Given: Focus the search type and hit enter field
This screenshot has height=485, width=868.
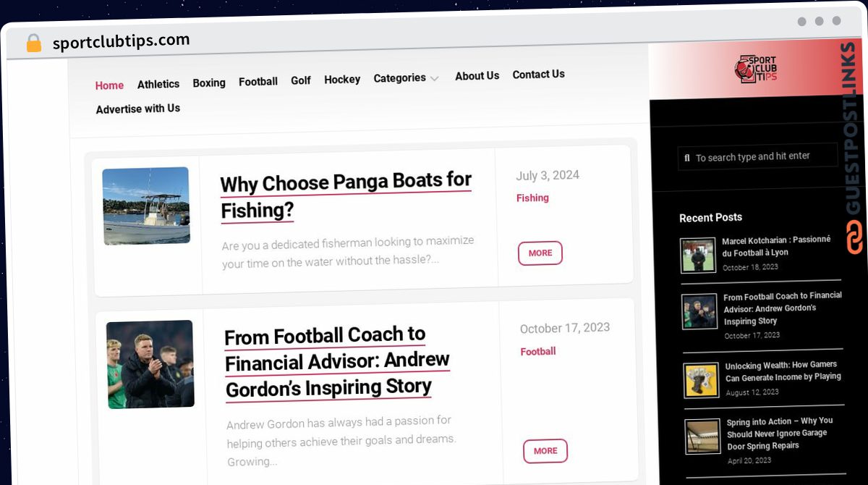Looking at the screenshot, I should point(757,156).
